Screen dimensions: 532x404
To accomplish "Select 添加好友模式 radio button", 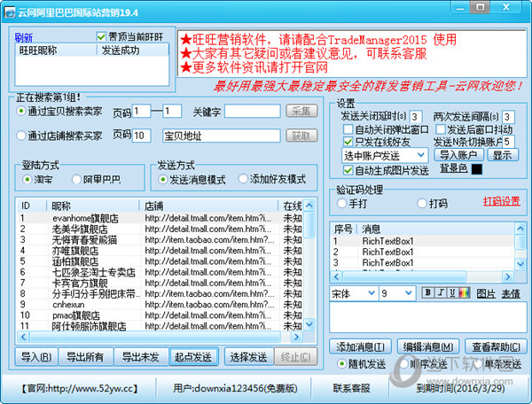I will [x=243, y=179].
